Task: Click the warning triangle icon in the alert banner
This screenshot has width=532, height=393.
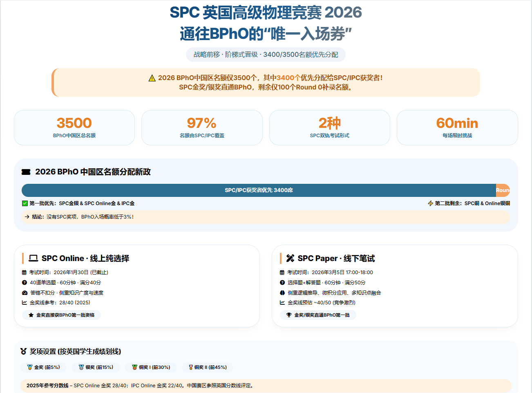Action: pyautogui.click(x=152, y=78)
